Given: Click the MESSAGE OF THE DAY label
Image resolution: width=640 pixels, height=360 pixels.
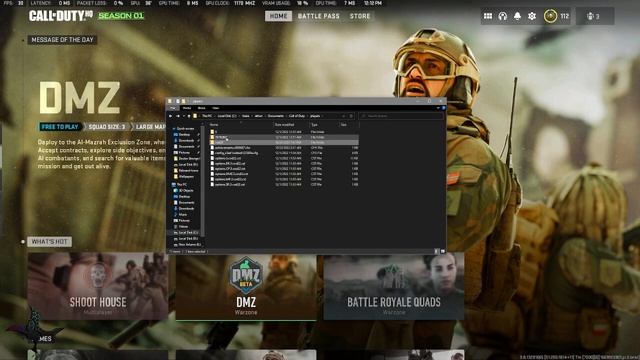Looking at the screenshot, I should click(62, 40).
